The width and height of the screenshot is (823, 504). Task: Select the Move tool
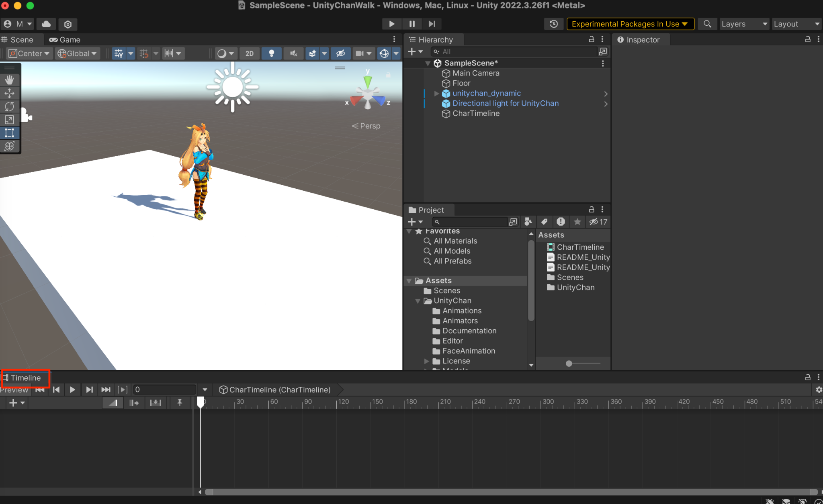10,93
